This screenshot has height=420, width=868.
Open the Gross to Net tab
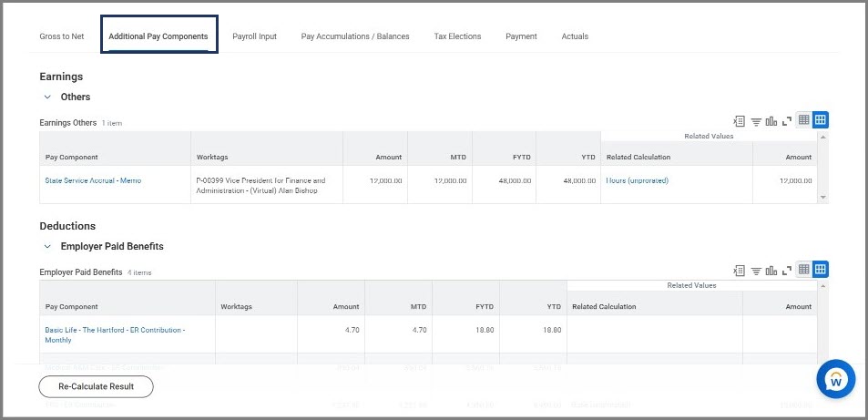(x=62, y=36)
